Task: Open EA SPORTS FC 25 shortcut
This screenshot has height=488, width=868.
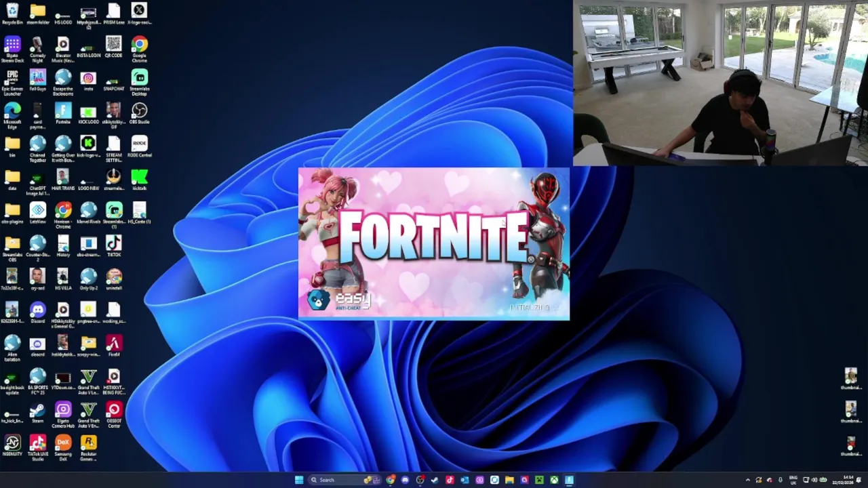Action: pos(37,382)
